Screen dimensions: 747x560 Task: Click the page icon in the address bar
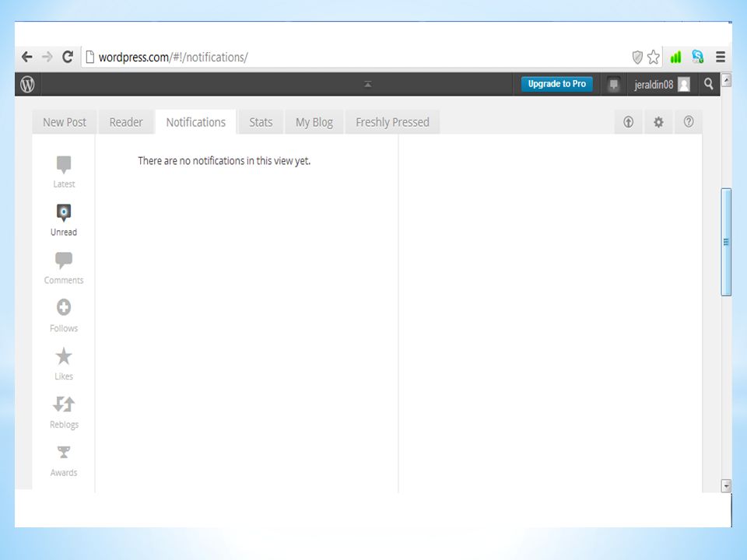pyautogui.click(x=89, y=57)
